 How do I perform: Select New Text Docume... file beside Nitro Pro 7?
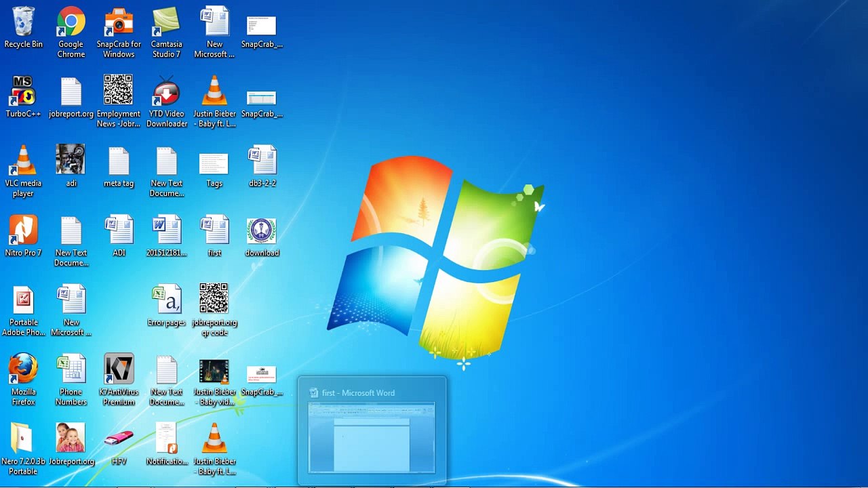pyautogui.click(x=71, y=241)
